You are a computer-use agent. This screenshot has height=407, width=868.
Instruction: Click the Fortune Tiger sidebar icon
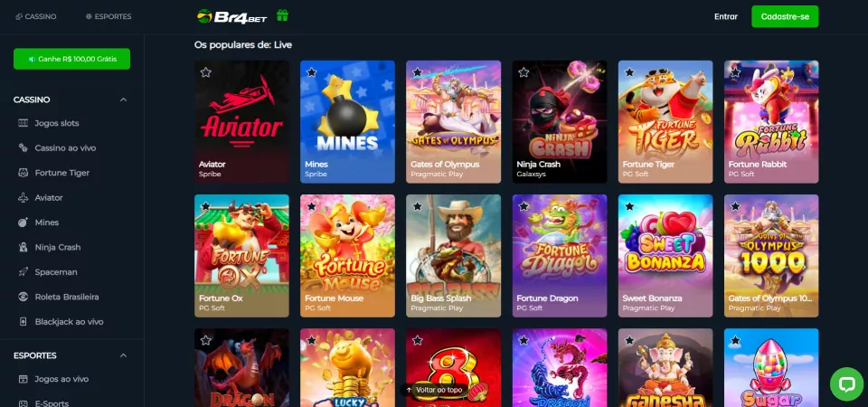[23, 173]
